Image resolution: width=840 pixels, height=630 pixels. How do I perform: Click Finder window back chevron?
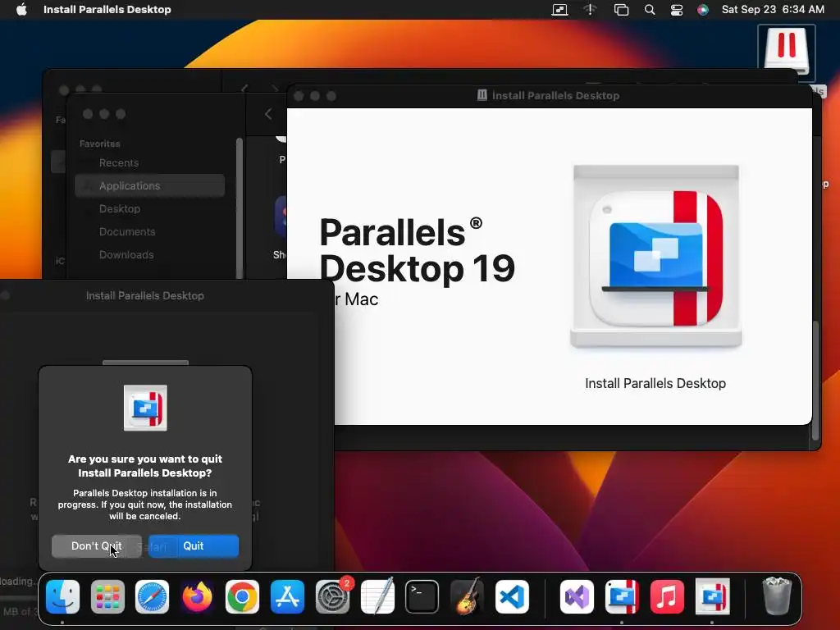tap(268, 113)
